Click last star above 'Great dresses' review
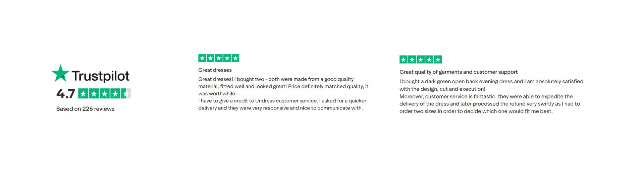 click(x=235, y=58)
